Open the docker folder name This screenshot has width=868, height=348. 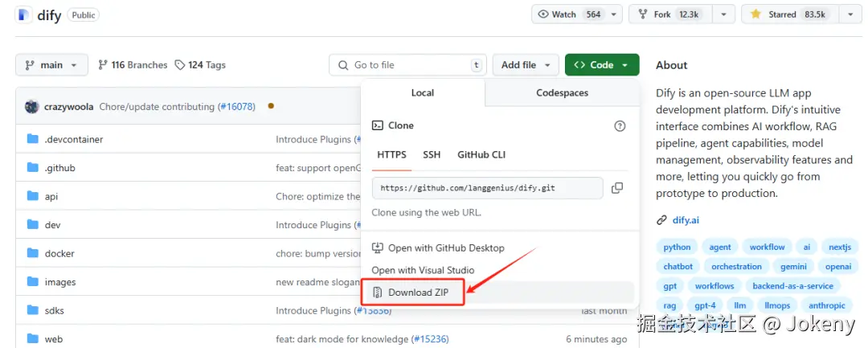(59, 253)
